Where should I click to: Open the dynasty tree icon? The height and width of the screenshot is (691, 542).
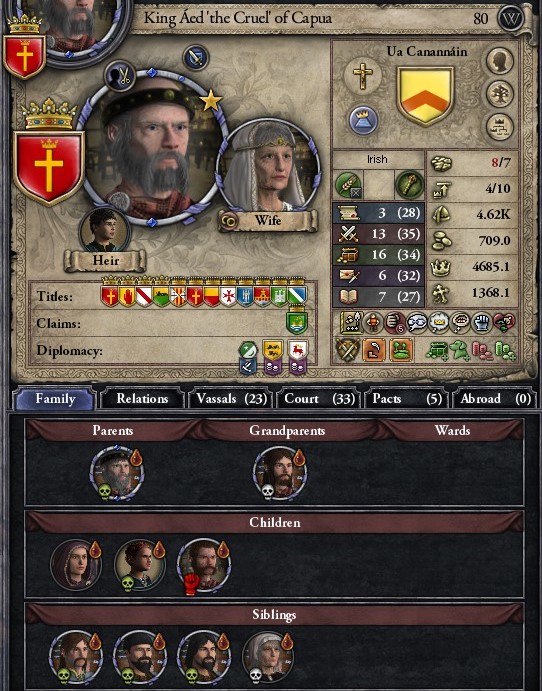pos(500,94)
